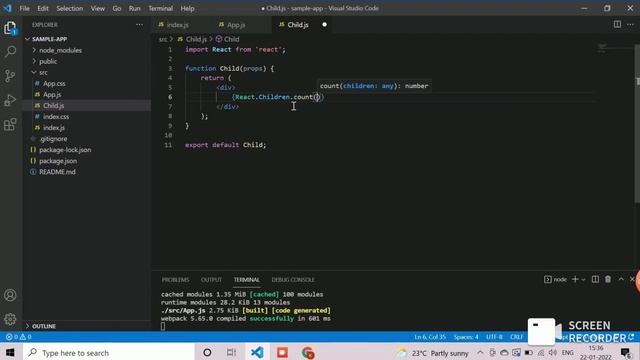Open notification center in taskbar
640x360 pixels.
625,352
